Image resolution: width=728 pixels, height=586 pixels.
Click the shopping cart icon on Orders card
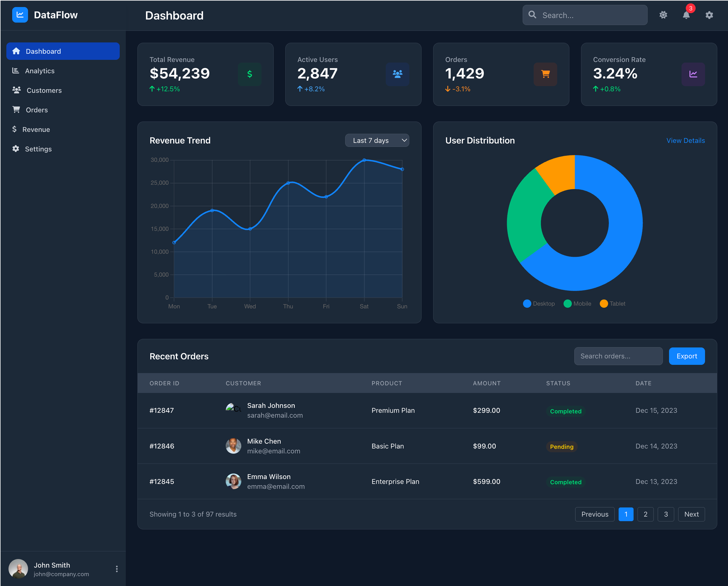click(x=545, y=74)
